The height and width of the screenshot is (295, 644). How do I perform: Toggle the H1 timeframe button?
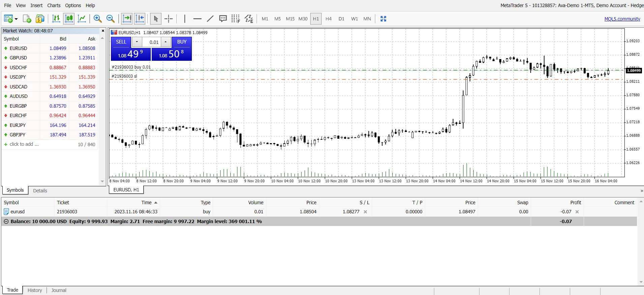click(316, 19)
